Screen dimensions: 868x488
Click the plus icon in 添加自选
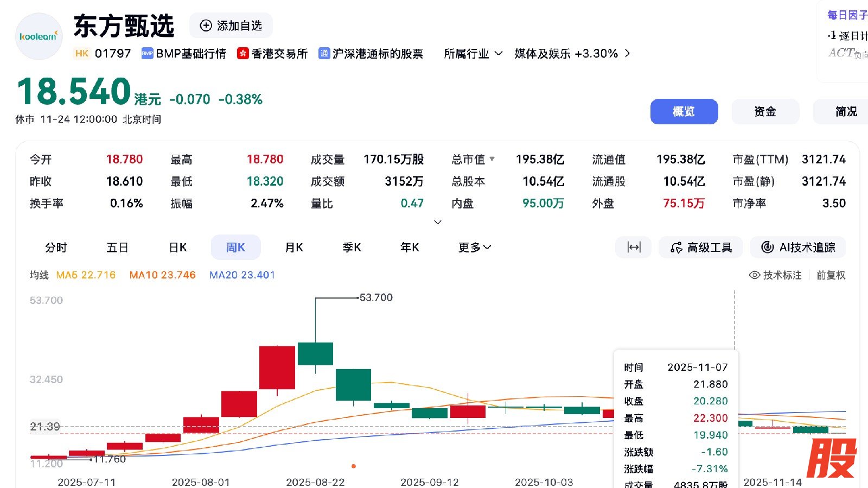tap(206, 26)
